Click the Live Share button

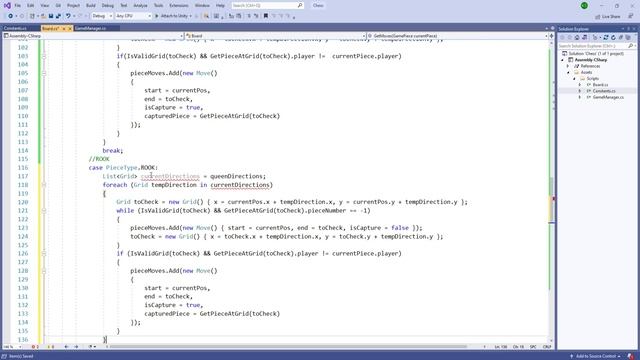pos(608,16)
